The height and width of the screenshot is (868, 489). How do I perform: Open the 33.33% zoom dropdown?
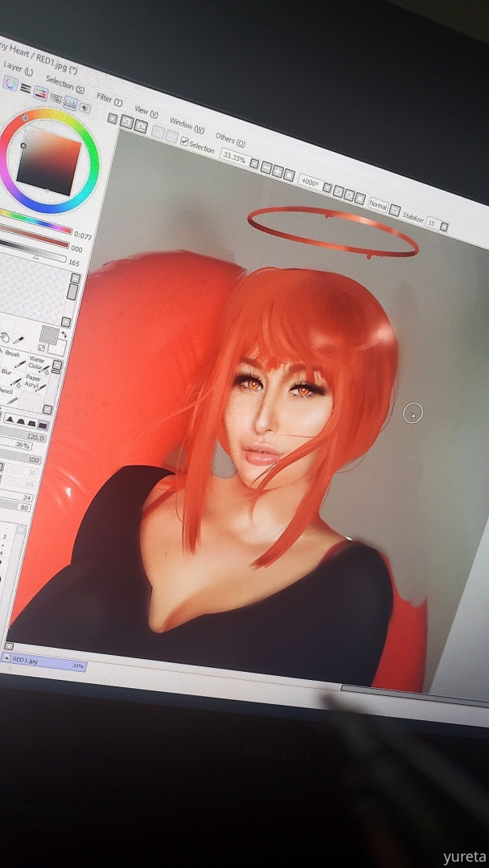pos(233,154)
